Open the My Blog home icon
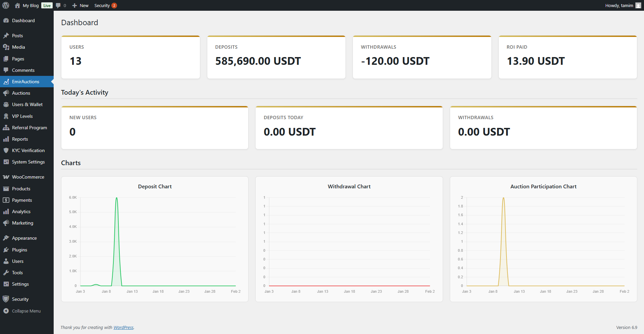The image size is (644, 334). pos(17,5)
